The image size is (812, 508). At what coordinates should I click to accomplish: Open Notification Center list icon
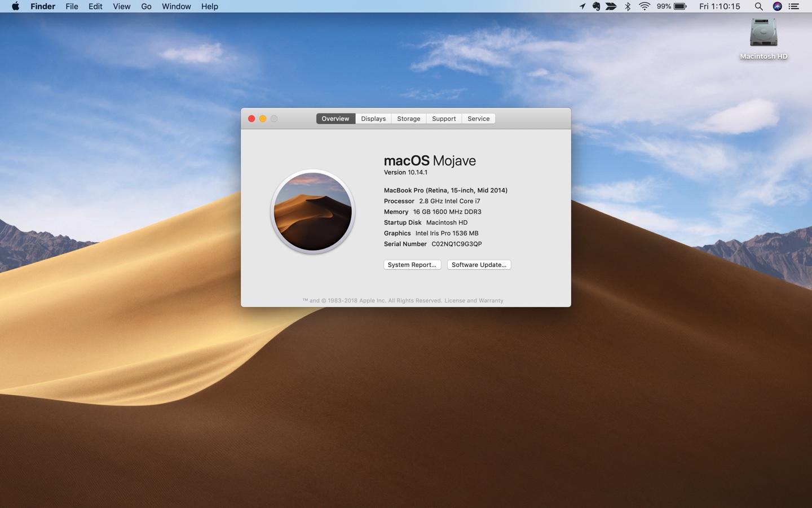coord(794,6)
